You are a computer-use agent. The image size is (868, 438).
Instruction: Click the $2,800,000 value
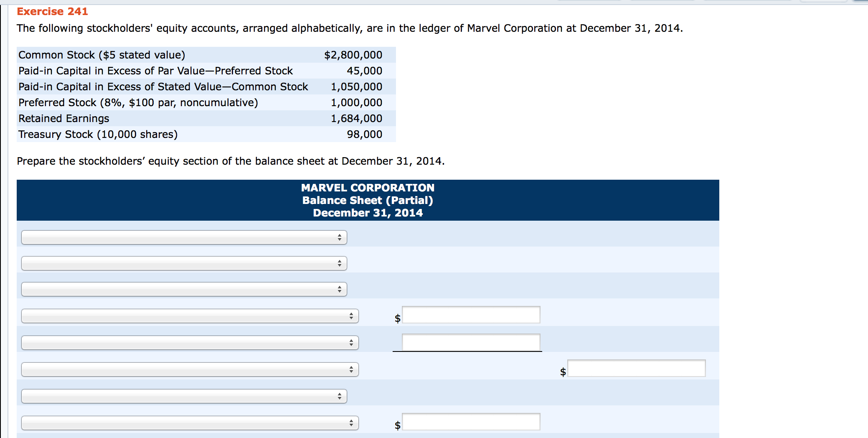coord(353,55)
